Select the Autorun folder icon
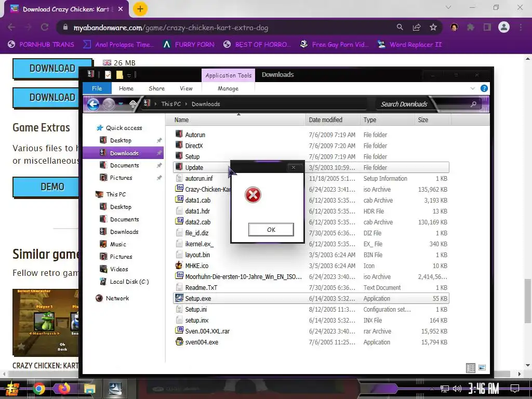Viewport: 532px width, 399px height. (179, 135)
